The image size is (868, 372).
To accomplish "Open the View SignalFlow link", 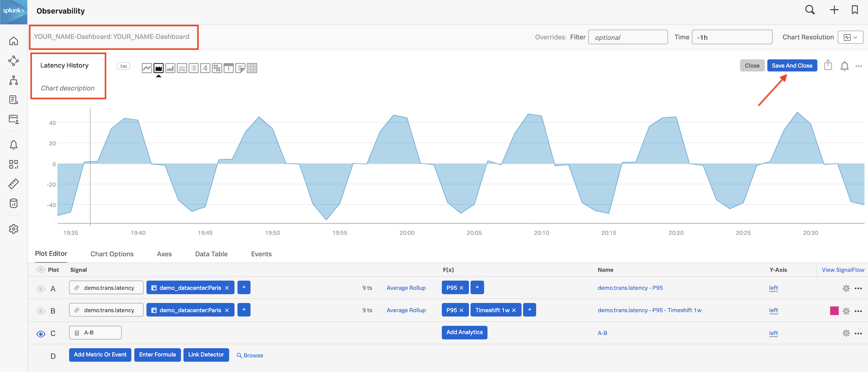I will pyautogui.click(x=842, y=270).
